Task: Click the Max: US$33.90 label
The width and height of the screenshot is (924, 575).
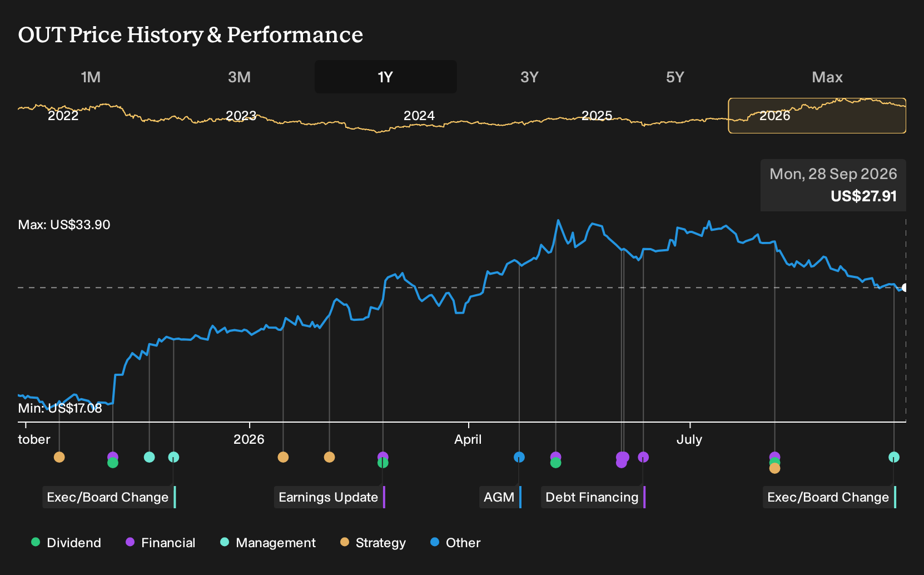Action: click(64, 225)
